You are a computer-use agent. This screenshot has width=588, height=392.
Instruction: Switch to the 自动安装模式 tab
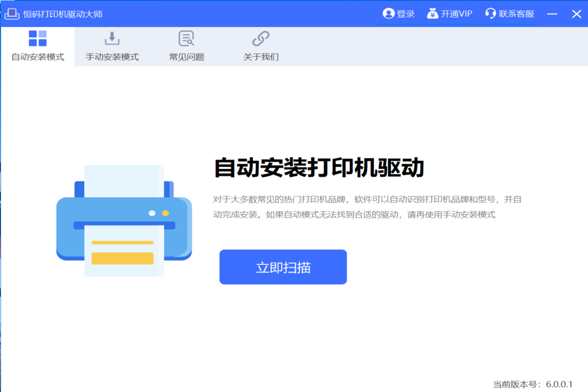(38, 57)
